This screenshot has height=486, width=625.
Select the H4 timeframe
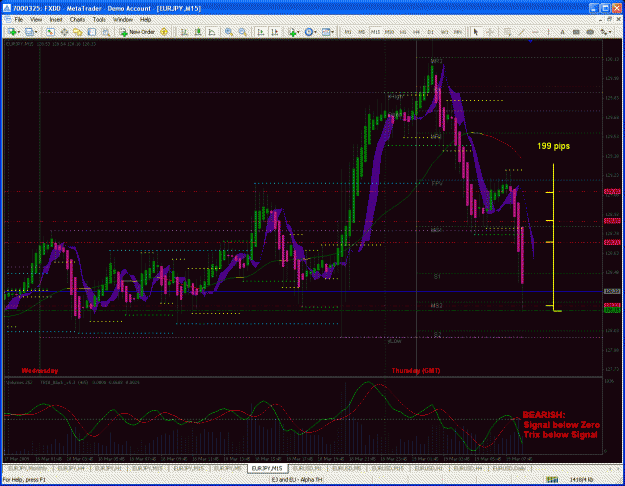[x=417, y=32]
